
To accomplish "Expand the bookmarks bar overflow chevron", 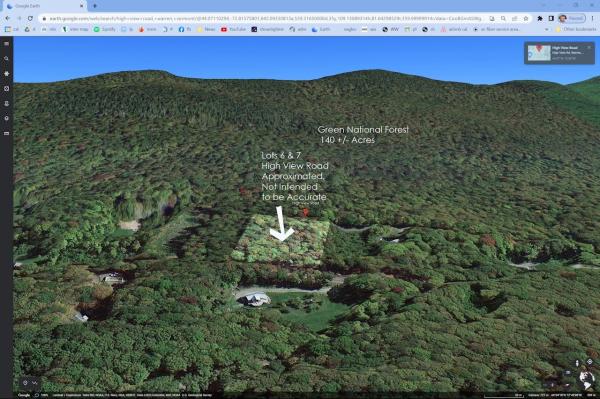I will (x=546, y=29).
